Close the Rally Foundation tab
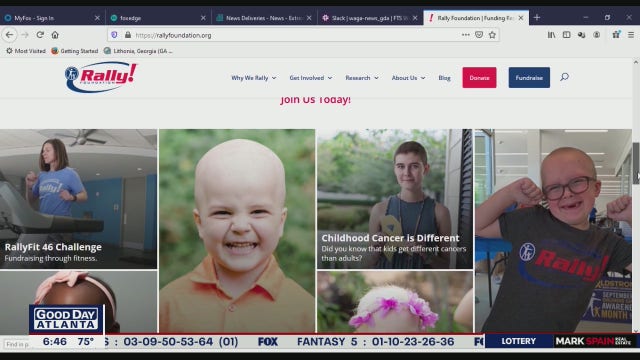 [521, 18]
